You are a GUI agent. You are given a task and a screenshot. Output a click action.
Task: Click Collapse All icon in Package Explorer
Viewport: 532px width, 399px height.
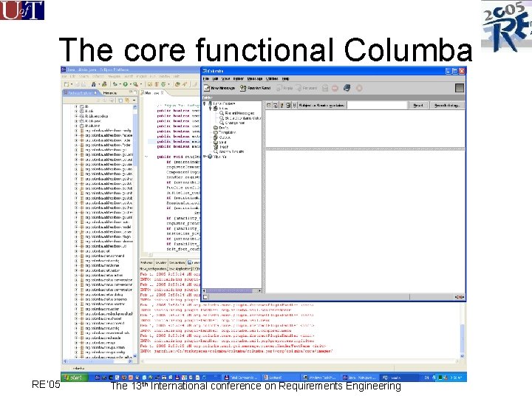[x=120, y=100]
